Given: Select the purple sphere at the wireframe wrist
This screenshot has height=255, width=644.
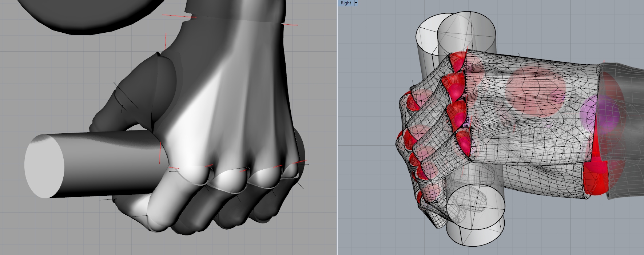Looking at the screenshot, I should pos(600,114).
